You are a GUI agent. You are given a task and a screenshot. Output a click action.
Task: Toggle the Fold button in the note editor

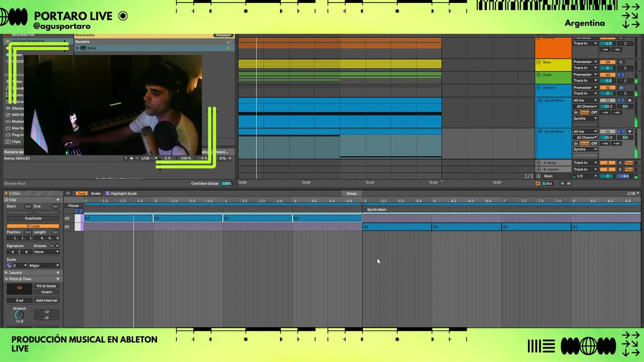[81, 194]
